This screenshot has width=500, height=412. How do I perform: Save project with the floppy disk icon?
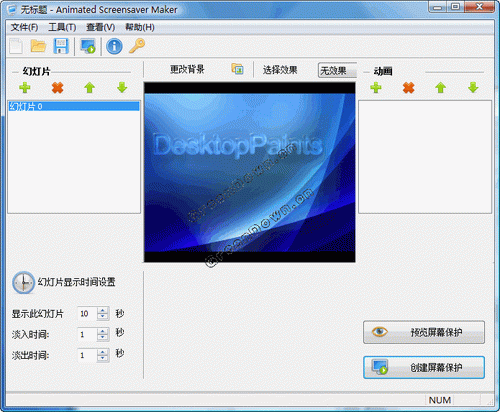point(61,46)
